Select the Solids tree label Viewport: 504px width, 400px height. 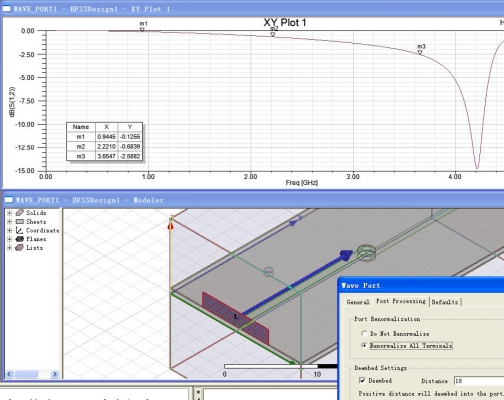(x=36, y=213)
